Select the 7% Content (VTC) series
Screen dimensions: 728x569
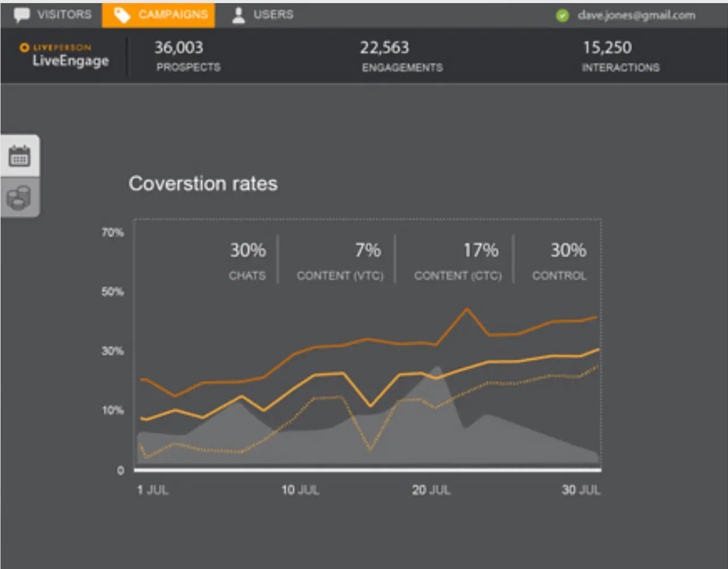coord(340,260)
